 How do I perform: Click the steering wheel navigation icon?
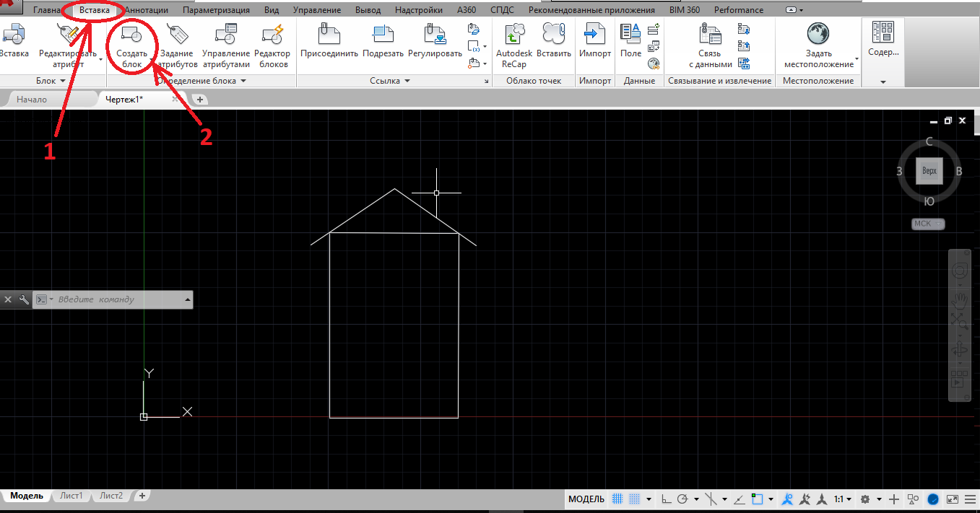(x=960, y=271)
